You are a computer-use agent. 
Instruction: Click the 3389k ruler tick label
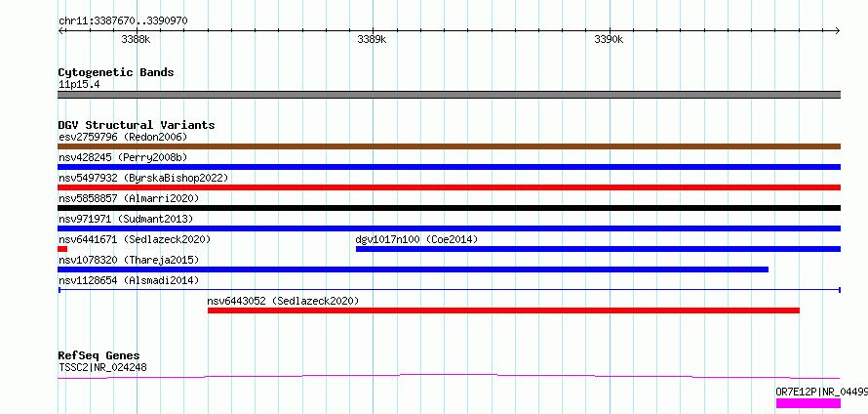coord(372,39)
